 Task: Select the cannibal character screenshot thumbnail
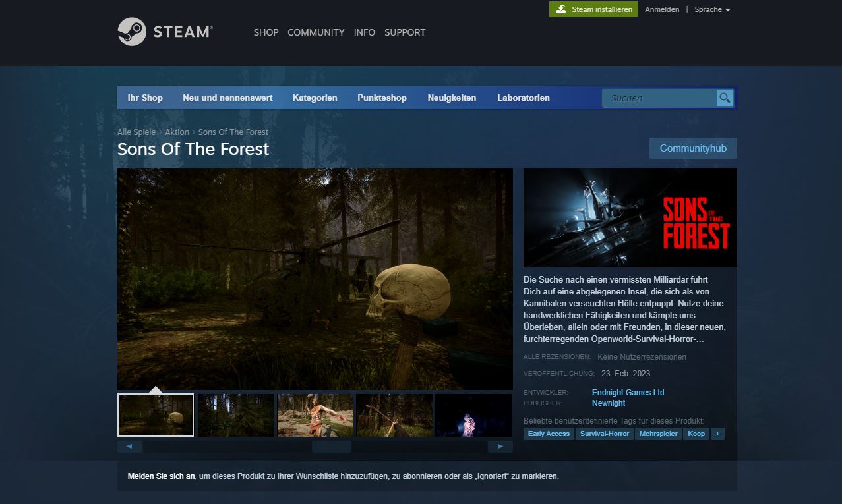pos(315,415)
